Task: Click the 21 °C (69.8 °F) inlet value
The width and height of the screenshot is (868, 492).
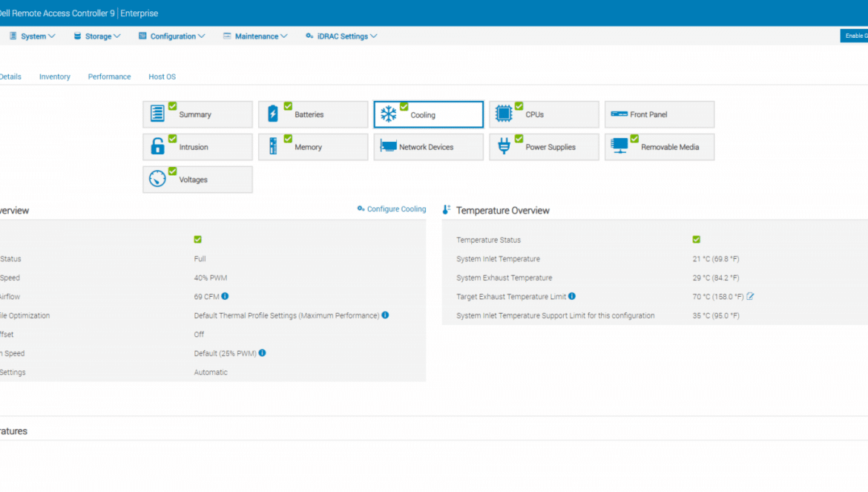Action: click(716, 259)
